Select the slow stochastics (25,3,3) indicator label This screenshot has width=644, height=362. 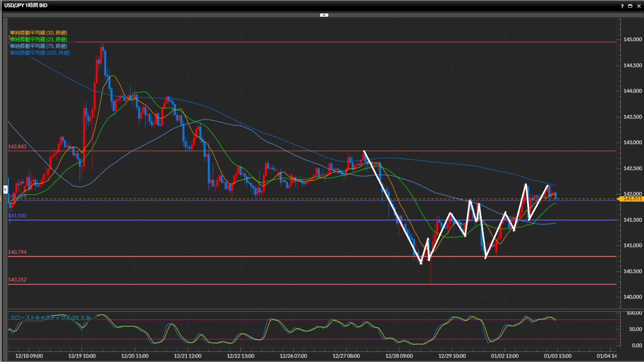[x=50, y=318]
